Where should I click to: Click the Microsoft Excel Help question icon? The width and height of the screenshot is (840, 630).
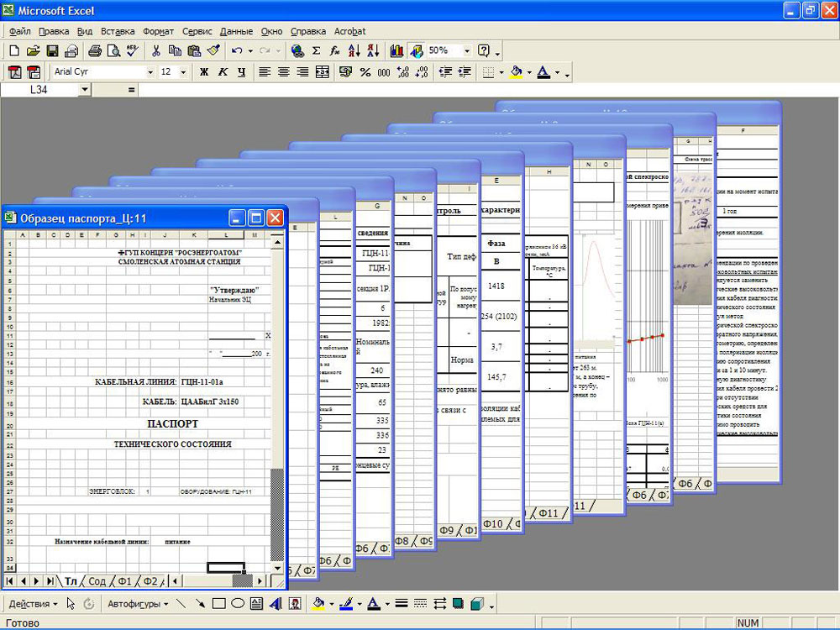pos(484,51)
